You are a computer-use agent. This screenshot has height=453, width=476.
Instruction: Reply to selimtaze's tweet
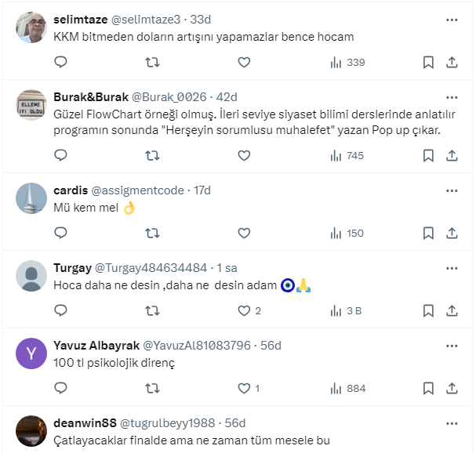[x=60, y=62]
